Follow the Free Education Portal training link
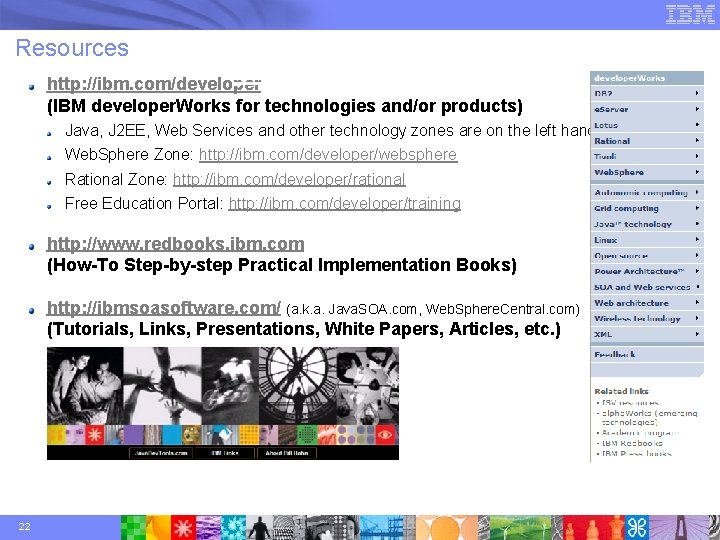This screenshot has height=540, width=720. pos(344,203)
